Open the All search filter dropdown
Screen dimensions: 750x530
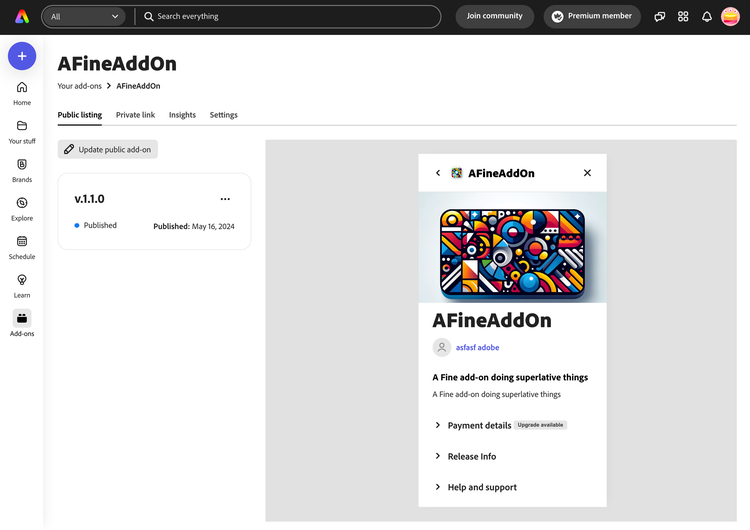click(86, 17)
